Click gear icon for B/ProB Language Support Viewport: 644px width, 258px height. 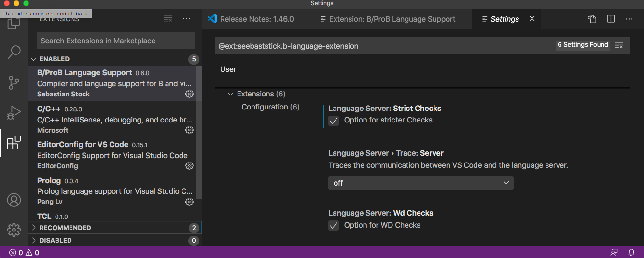click(189, 94)
